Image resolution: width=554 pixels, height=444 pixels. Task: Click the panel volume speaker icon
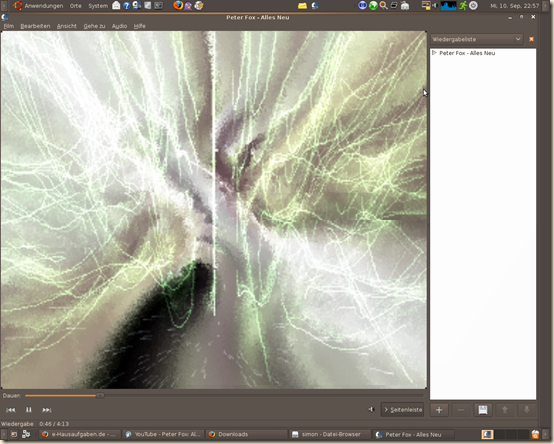point(435,5)
